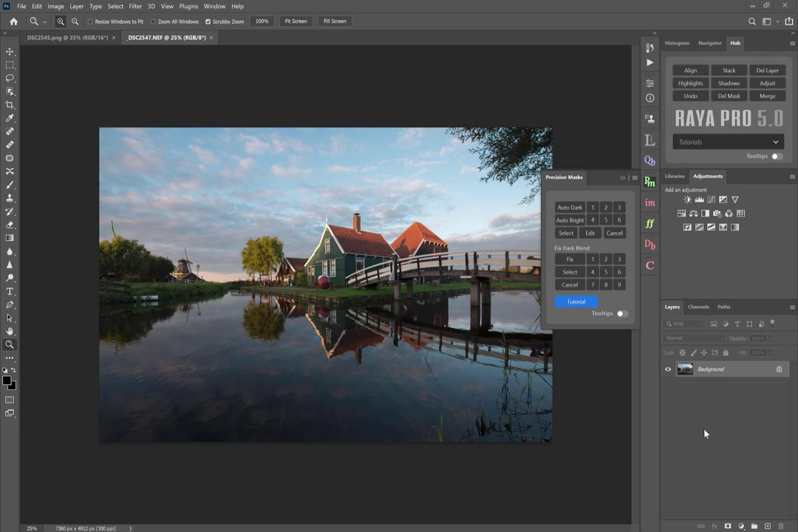Click the Auto Dark button
The width and height of the screenshot is (798, 532).
(570, 208)
